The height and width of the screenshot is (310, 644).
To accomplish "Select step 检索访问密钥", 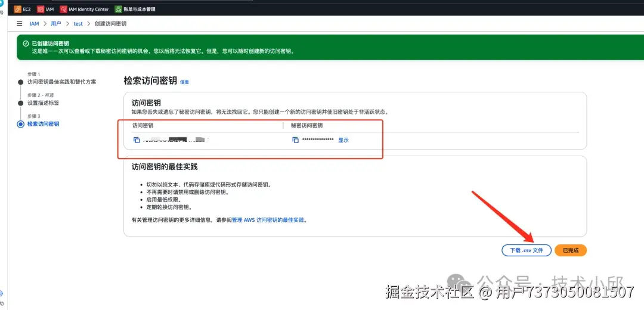I will 43,124.
